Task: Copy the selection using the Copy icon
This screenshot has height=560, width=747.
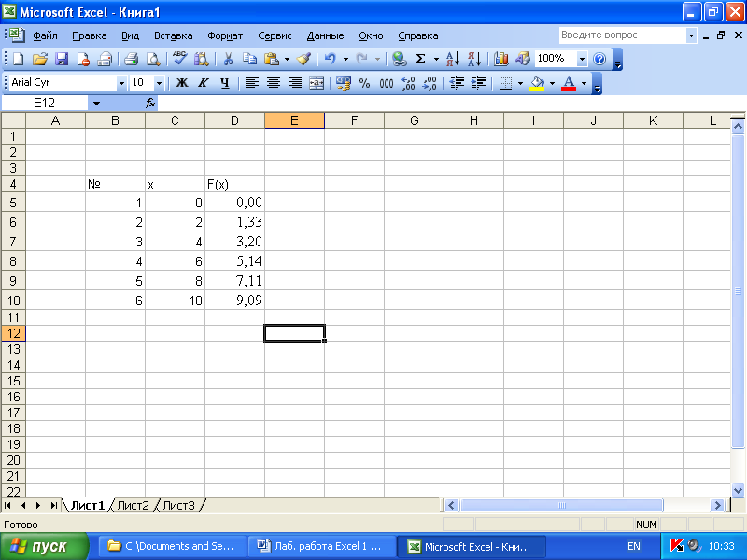Action: tap(249, 59)
